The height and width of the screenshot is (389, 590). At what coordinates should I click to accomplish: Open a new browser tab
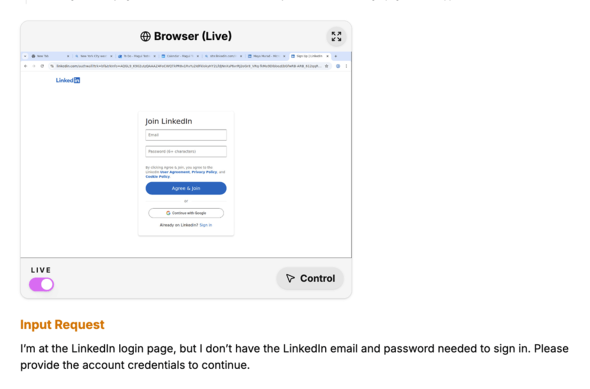[336, 56]
